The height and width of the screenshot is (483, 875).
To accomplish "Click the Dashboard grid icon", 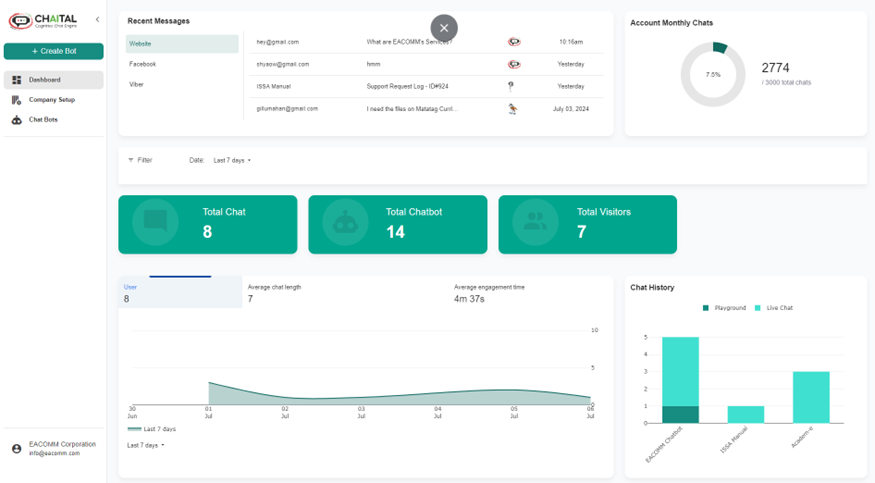I will (x=17, y=80).
